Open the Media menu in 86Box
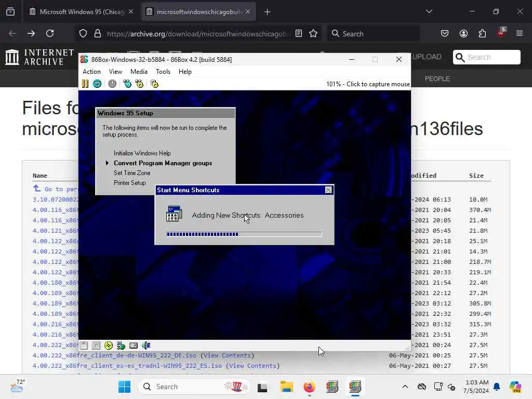The image size is (532, 399). pos(139,72)
